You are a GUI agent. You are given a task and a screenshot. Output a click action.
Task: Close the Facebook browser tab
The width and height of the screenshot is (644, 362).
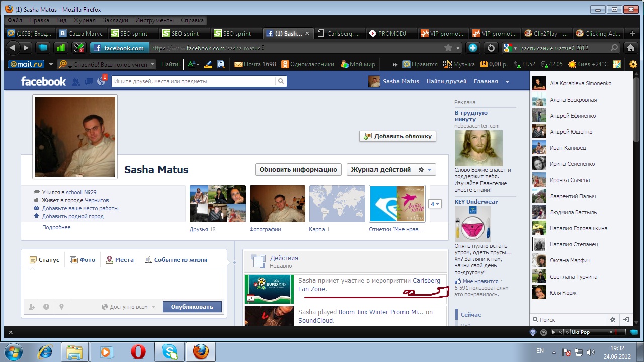pos(307,34)
